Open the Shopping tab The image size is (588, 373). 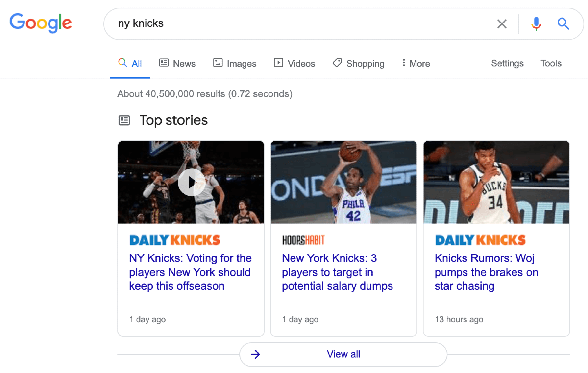358,63
